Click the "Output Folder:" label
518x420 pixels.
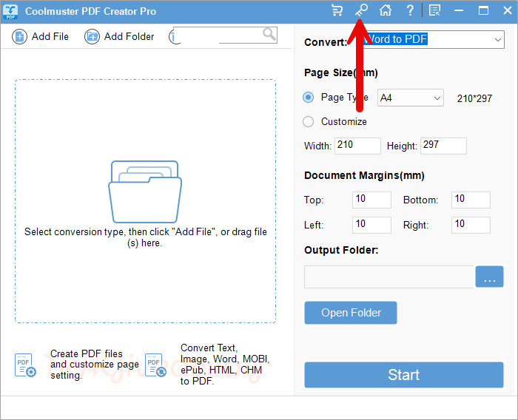click(x=341, y=250)
